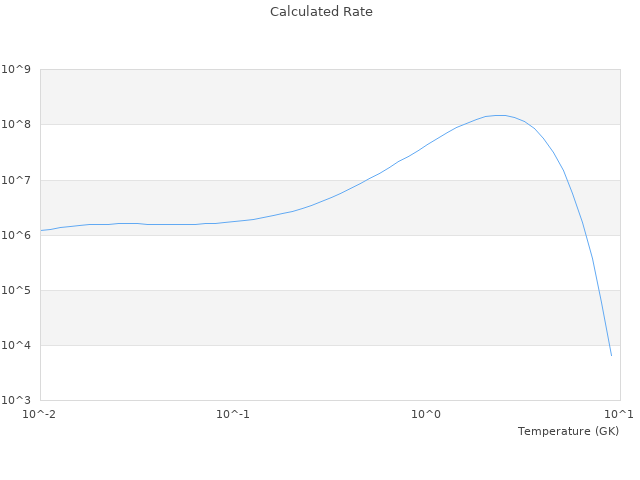Click the white band between 10^3 and 10^4
The width and height of the screenshot is (640, 480).
click(250, 373)
